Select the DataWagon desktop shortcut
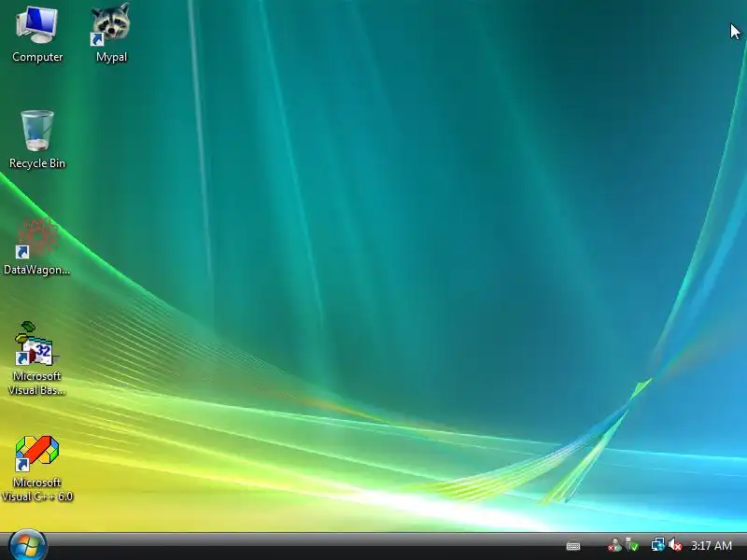 (36, 246)
